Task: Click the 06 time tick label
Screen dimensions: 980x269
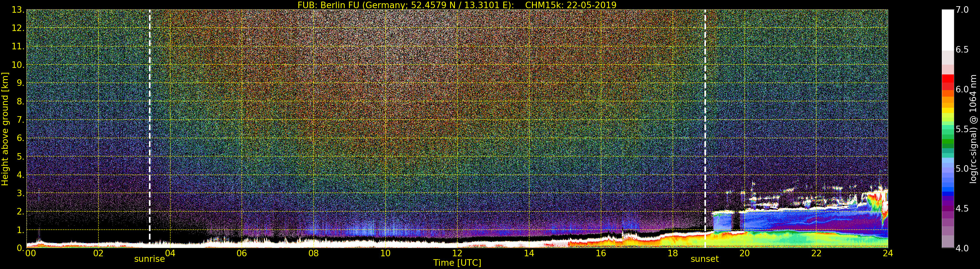Action: point(242,253)
